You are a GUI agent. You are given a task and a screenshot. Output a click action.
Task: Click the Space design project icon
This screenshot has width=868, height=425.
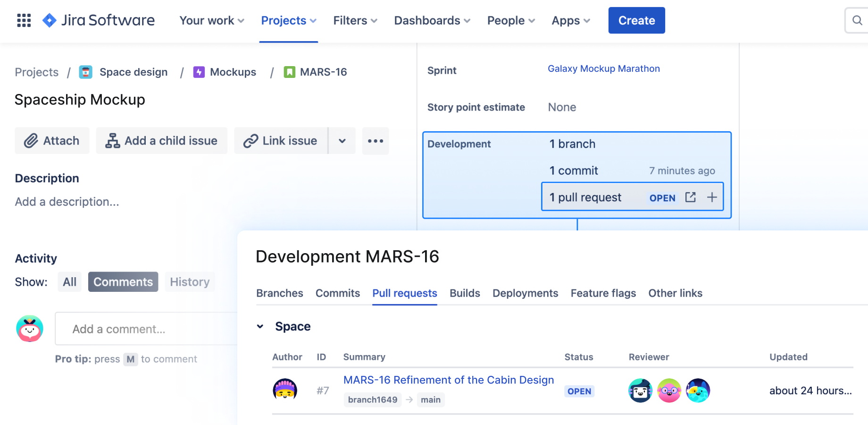[x=85, y=72]
